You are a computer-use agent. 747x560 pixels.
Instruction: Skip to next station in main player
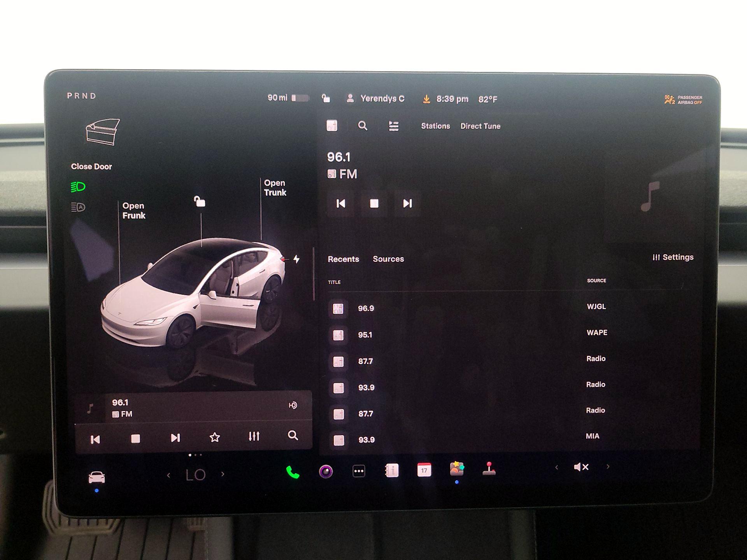click(x=407, y=203)
